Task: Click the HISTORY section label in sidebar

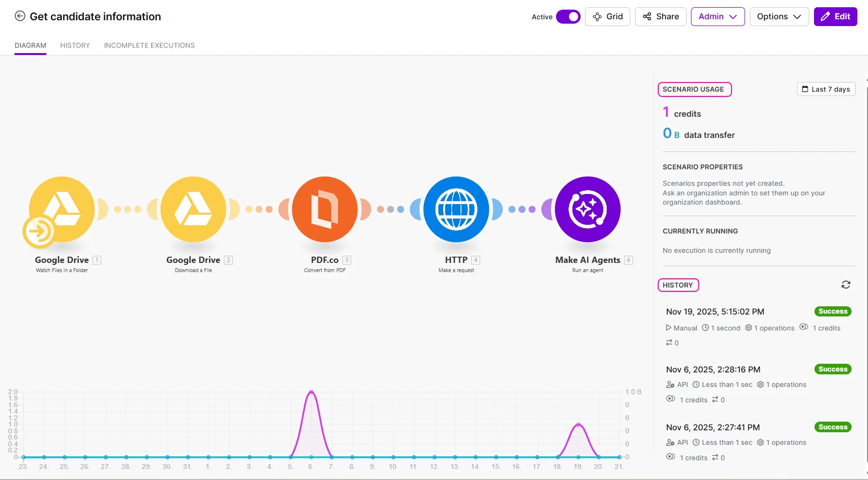Action: (678, 285)
